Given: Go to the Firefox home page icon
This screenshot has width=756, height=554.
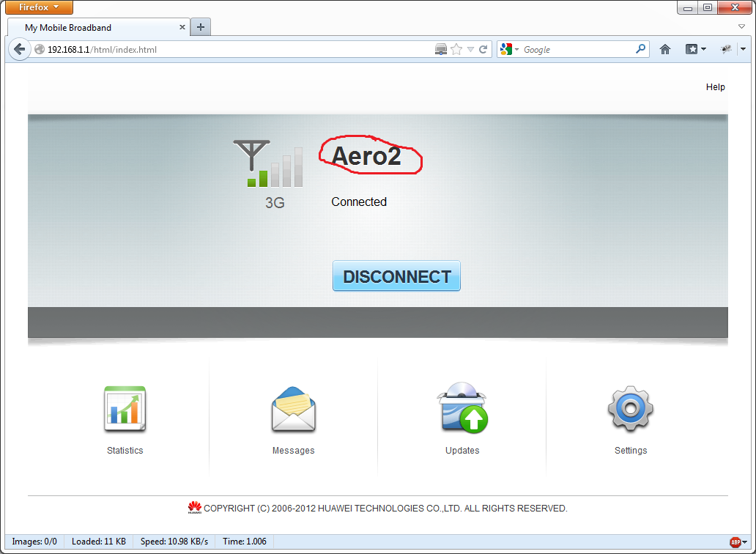Looking at the screenshot, I should point(665,49).
